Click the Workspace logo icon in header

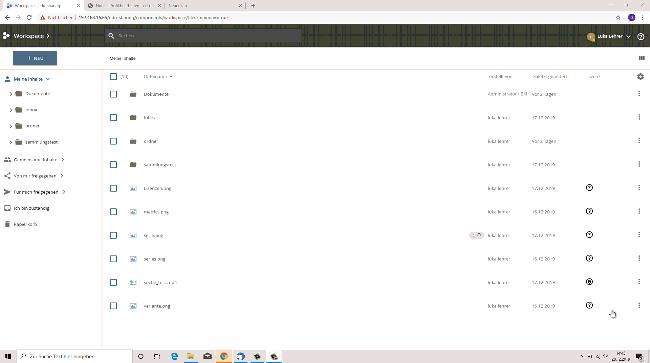6,36
